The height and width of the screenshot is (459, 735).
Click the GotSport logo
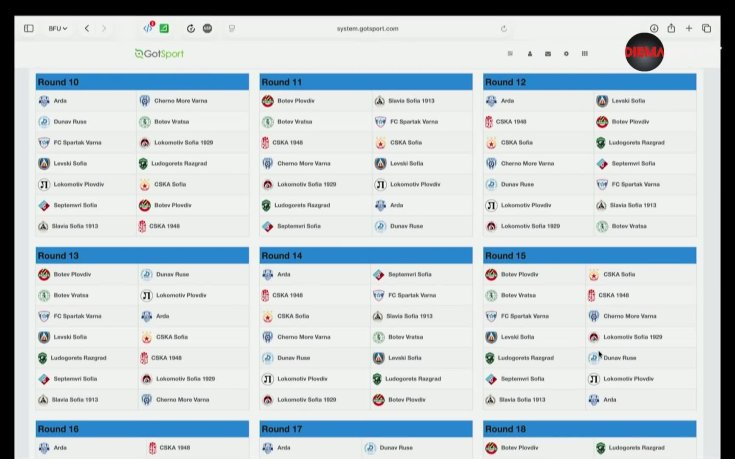(x=159, y=53)
